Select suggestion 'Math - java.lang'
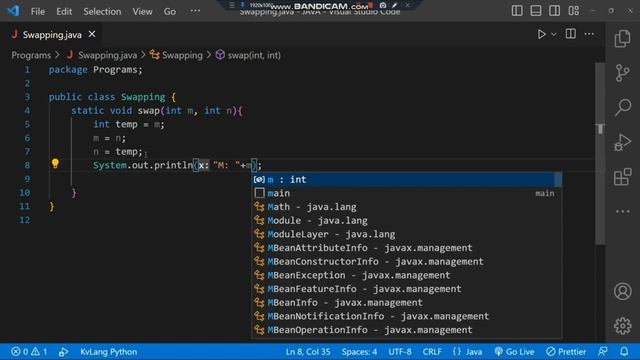The width and height of the screenshot is (640, 360). 407,207
